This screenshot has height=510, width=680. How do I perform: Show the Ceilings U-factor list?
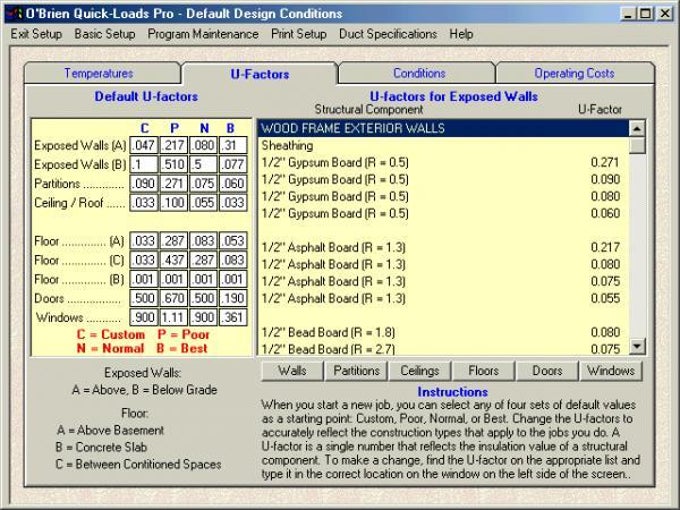coord(420,371)
